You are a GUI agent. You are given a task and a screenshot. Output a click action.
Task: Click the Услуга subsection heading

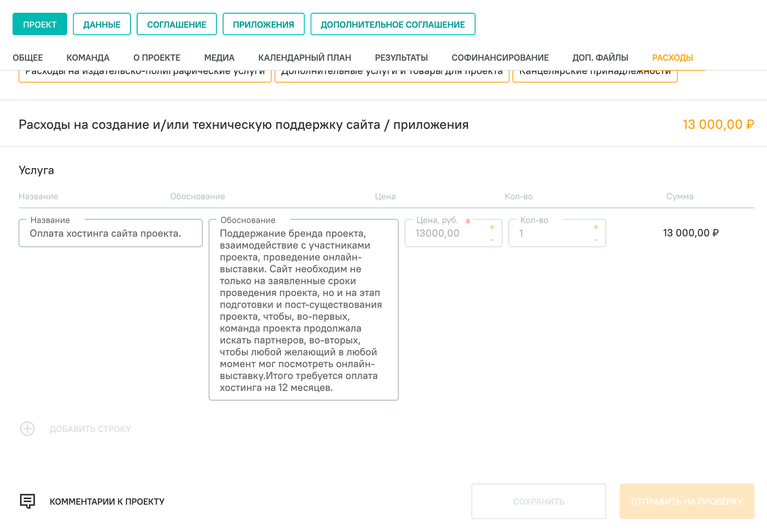pyautogui.click(x=36, y=170)
